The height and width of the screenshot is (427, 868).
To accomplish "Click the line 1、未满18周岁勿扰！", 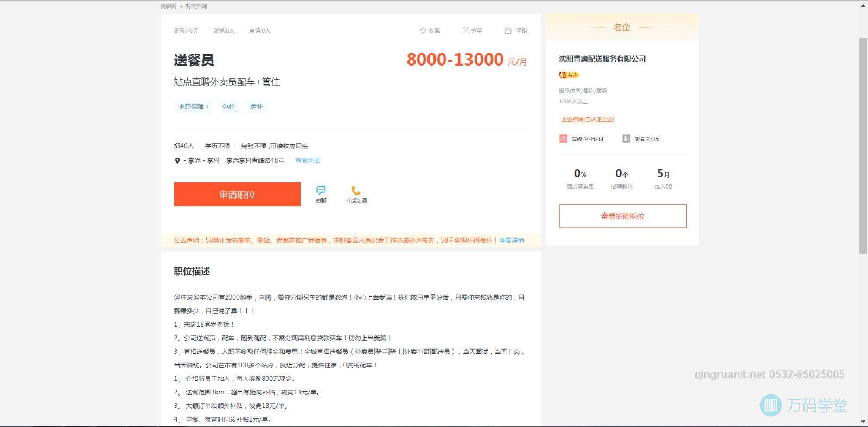I will point(205,325).
